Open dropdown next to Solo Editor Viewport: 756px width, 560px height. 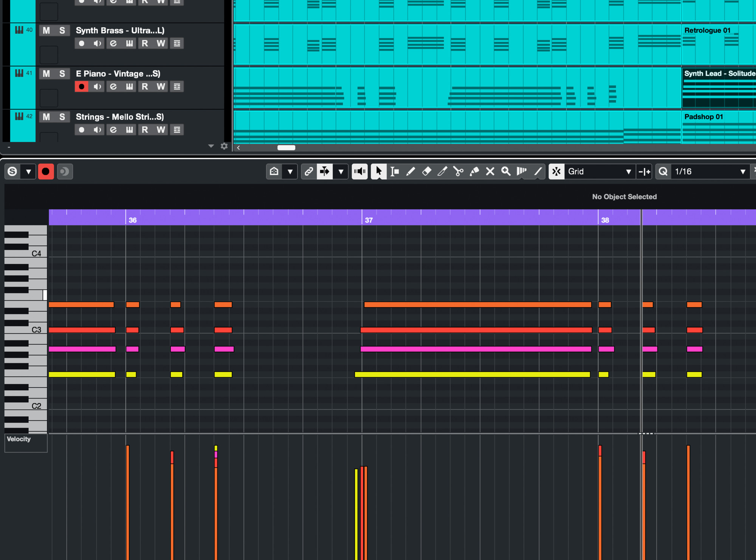tap(28, 172)
